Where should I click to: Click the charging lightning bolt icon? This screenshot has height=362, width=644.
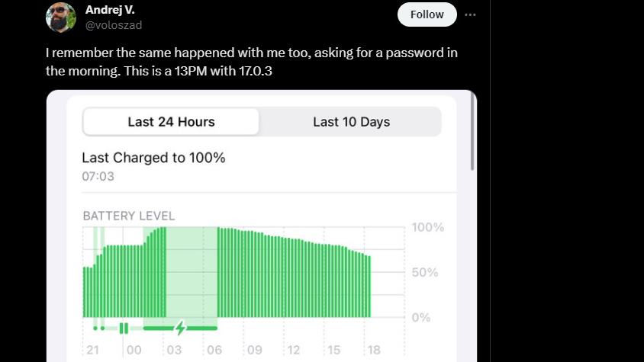point(180,328)
